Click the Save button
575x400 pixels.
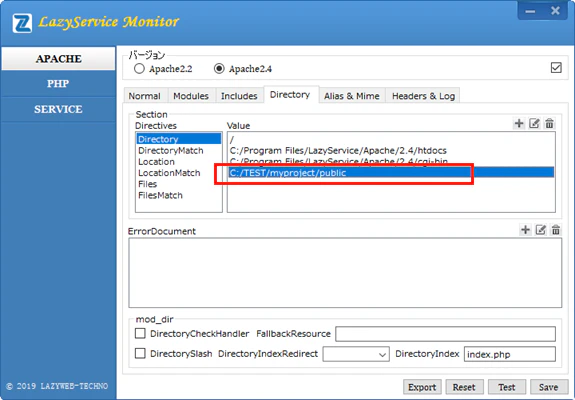tap(549, 387)
